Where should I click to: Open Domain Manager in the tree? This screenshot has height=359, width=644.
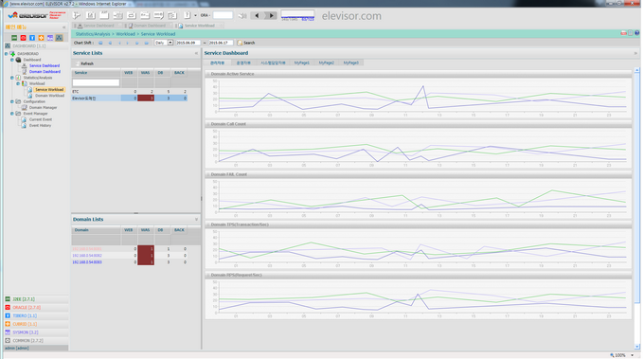(44, 108)
